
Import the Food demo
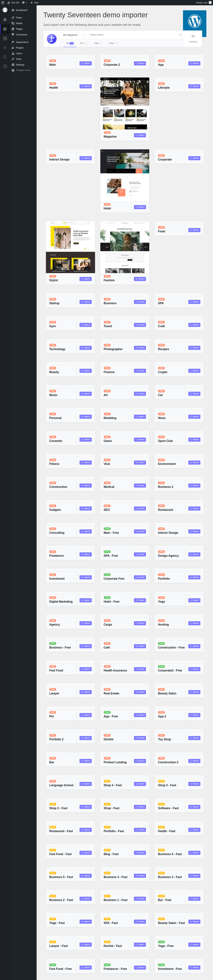[194, 230]
